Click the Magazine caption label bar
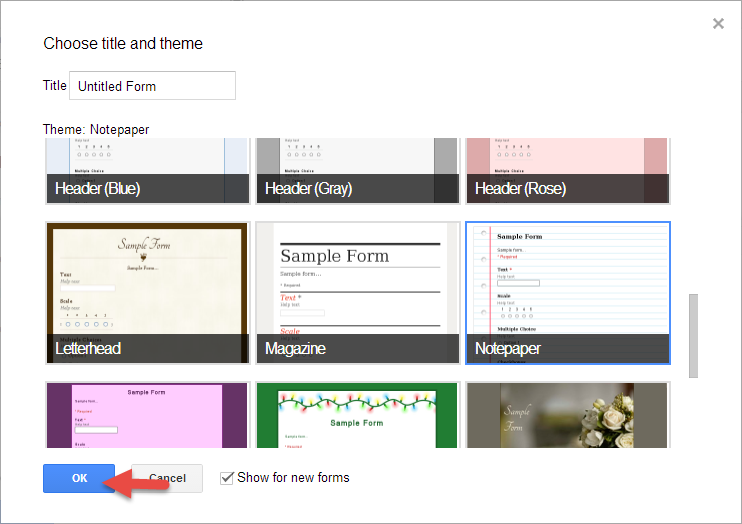This screenshot has width=742, height=524. [357, 349]
